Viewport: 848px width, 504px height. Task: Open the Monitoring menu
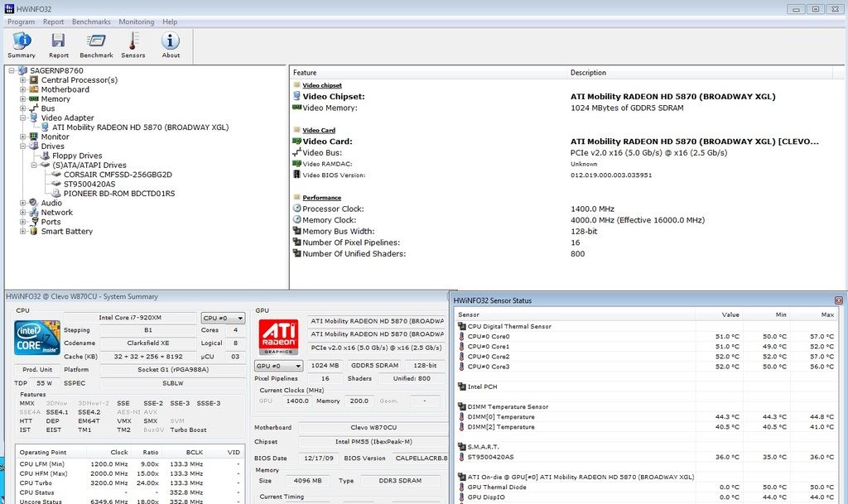pos(137,22)
